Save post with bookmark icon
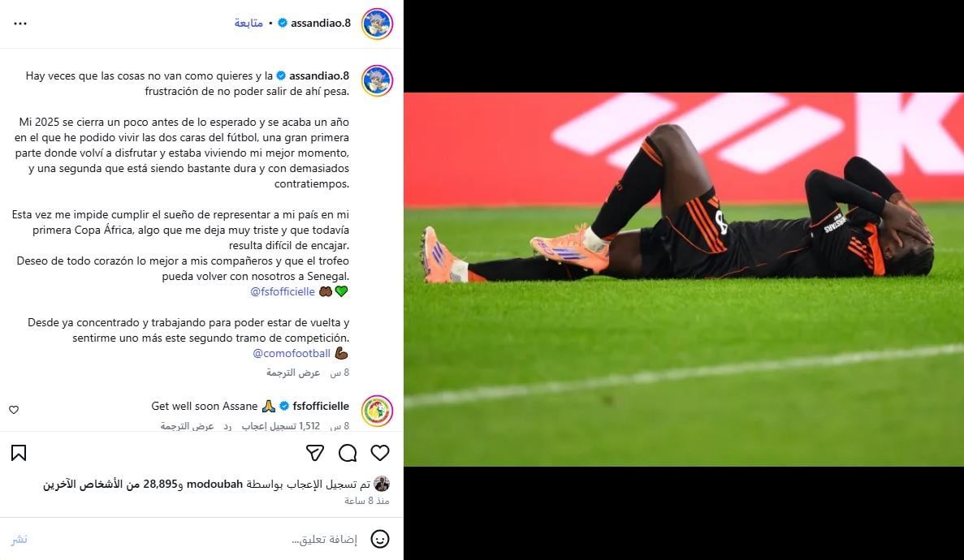The width and height of the screenshot is (964, 560). (x=19, y=453)
